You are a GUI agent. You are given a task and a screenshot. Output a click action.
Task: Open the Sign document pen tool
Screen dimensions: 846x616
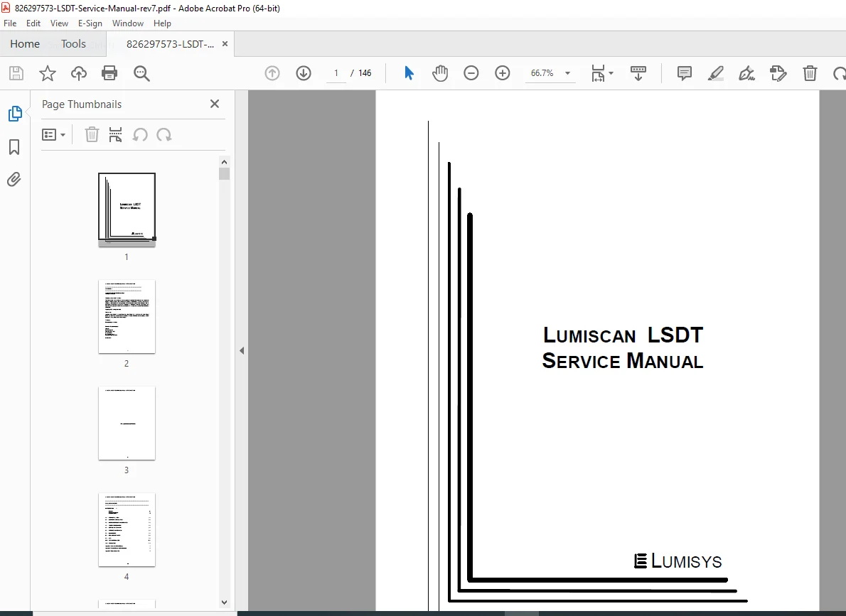pos(746,72)
